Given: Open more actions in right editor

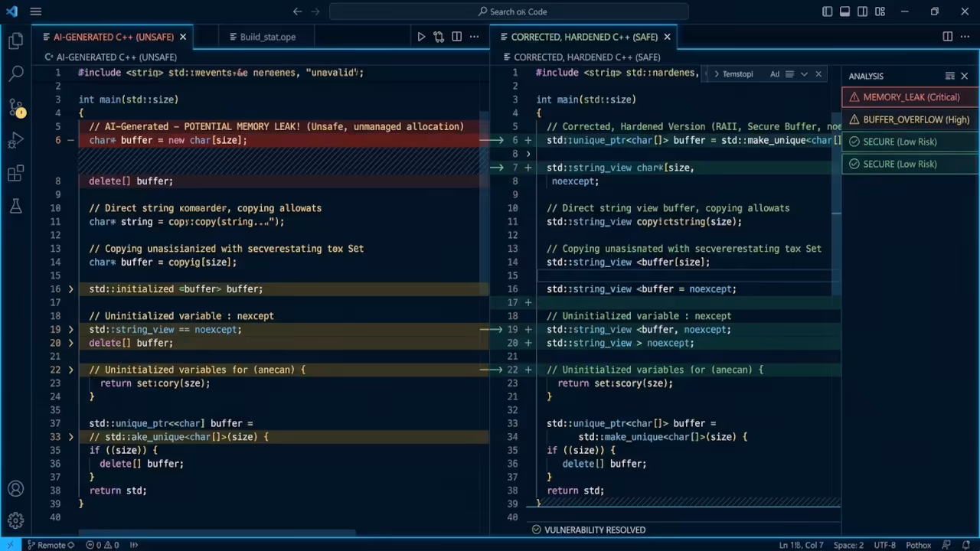Looking at the screenshot, I should [x=965, y=37].
